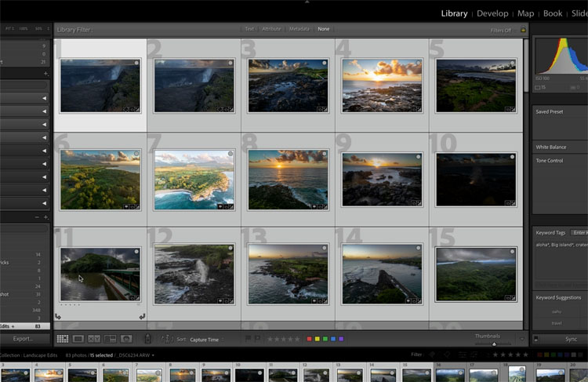This screenshot has width=588, height=382.
Task: Toggle quick collection marker on photo 12
Action: (x=230, y=248)
